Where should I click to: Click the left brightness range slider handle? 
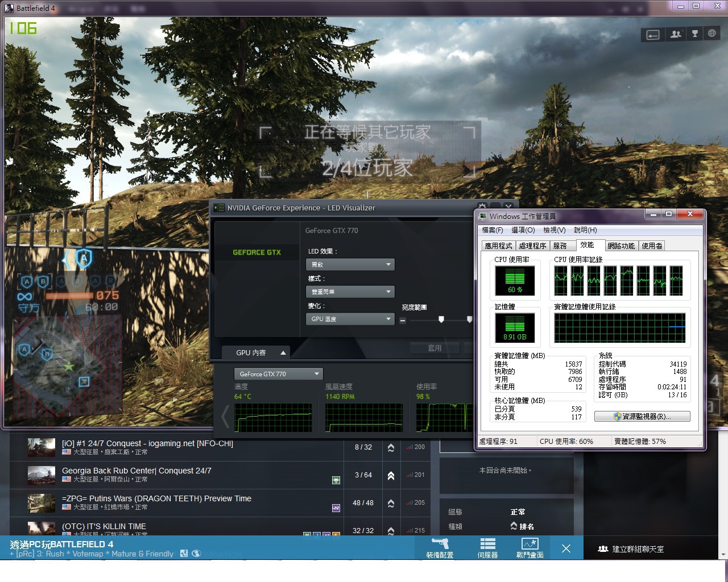click(441, 320)
